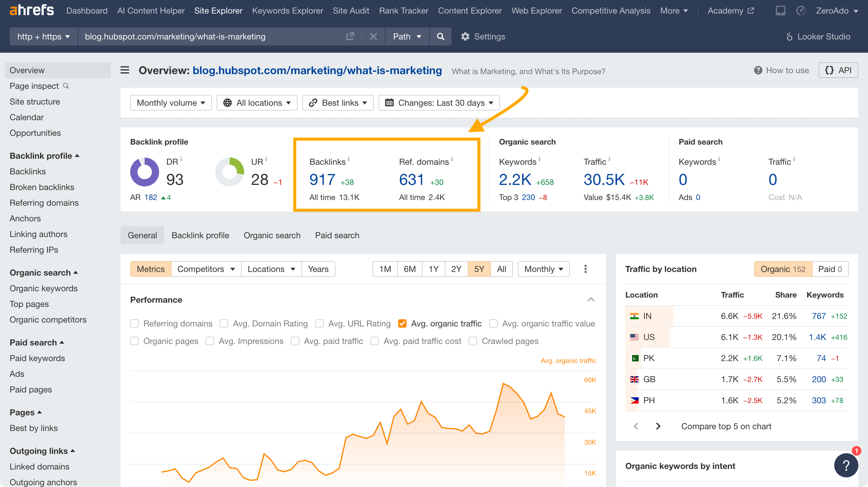The image size is (868, 487).
Task: Open the three-dot menu next to Monthly
Action: pyautogui.click(x=586, y=269)
